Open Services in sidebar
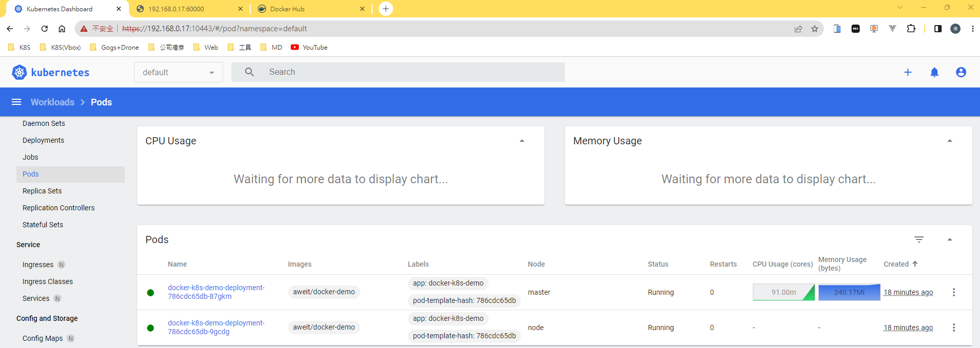 [x=36, y=298]
